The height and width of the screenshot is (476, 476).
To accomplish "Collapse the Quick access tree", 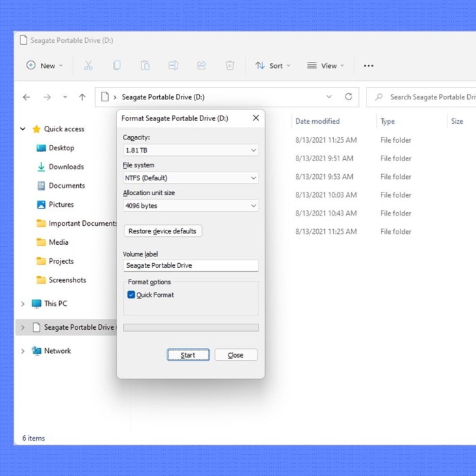I will pos(22,129).
